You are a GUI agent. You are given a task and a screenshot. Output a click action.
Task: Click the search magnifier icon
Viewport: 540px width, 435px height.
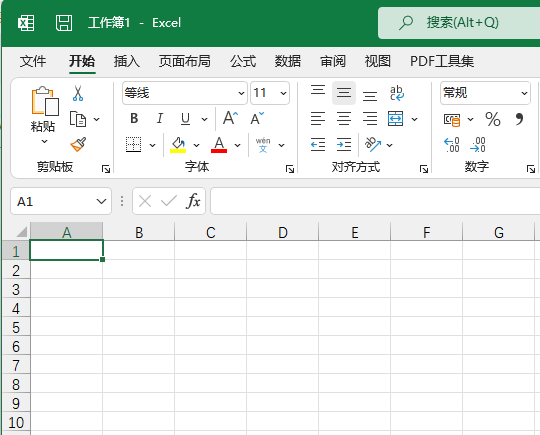pyautogui.click(x=406, y=23)
